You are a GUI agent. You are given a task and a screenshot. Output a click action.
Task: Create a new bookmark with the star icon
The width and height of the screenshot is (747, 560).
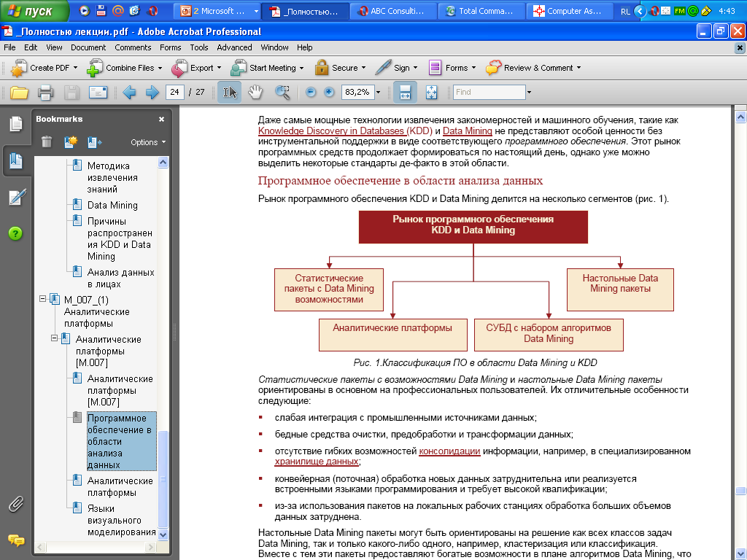pyautogui.click(x=71, y=142)
